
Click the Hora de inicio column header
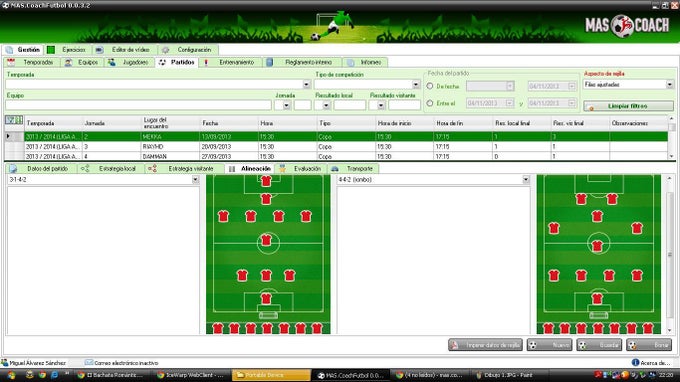pos(405,123)
